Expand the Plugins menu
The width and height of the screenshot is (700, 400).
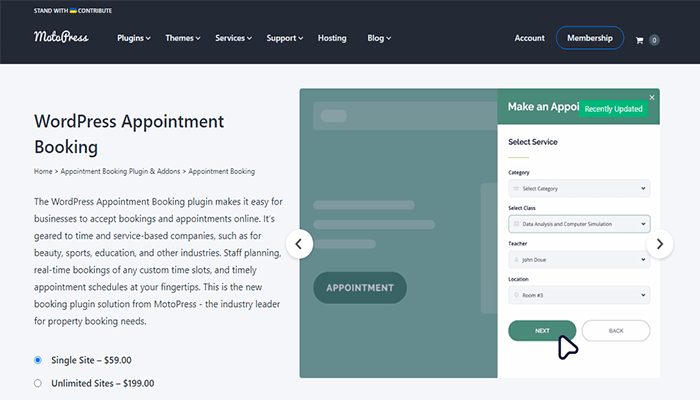tap(133, 38)
